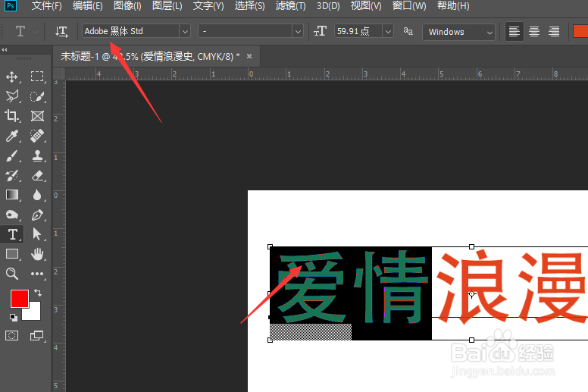Viewport: 588px width, 392px height.
Task: Expand the font size dropdown arrow
Action: [388, 32]
